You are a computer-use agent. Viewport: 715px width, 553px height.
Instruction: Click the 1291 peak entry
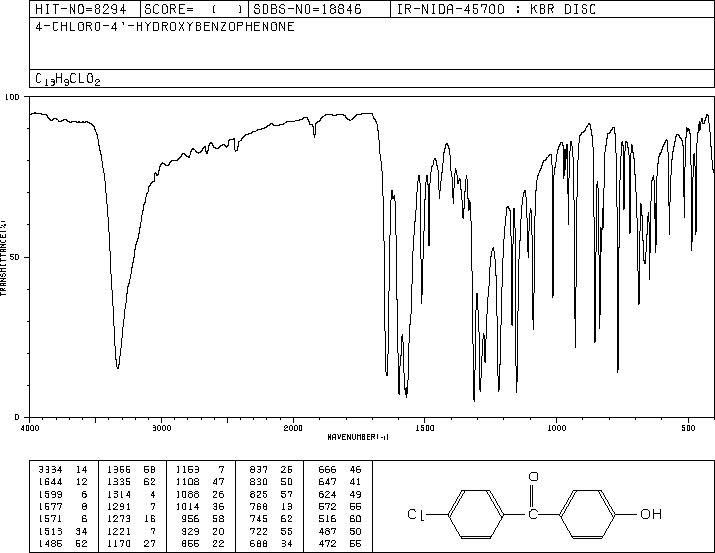pyautogui.click(x=131, y=506)
